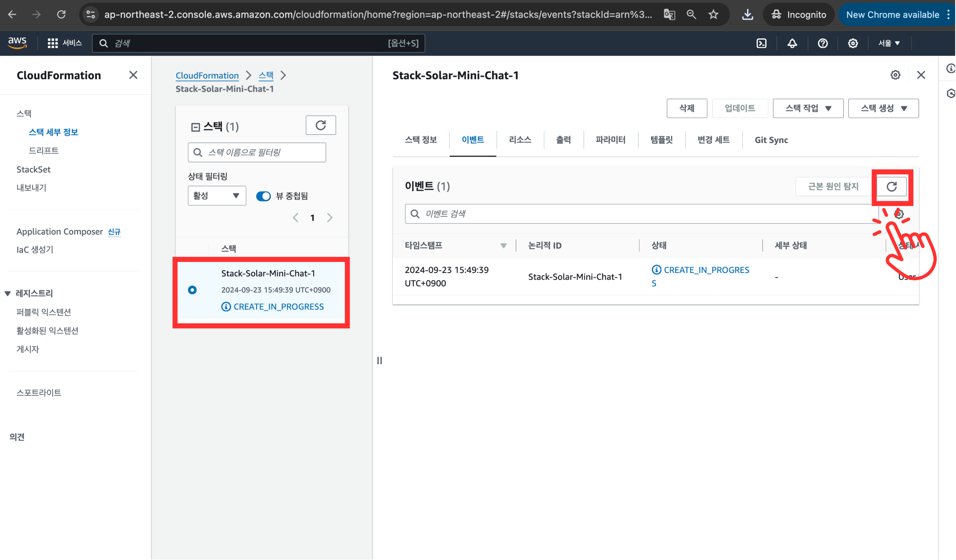Open CREATE_IN_PROGRESS status in stack list
Image resolution: width=956 pixels, height=560 pixels.
[279, 307]
